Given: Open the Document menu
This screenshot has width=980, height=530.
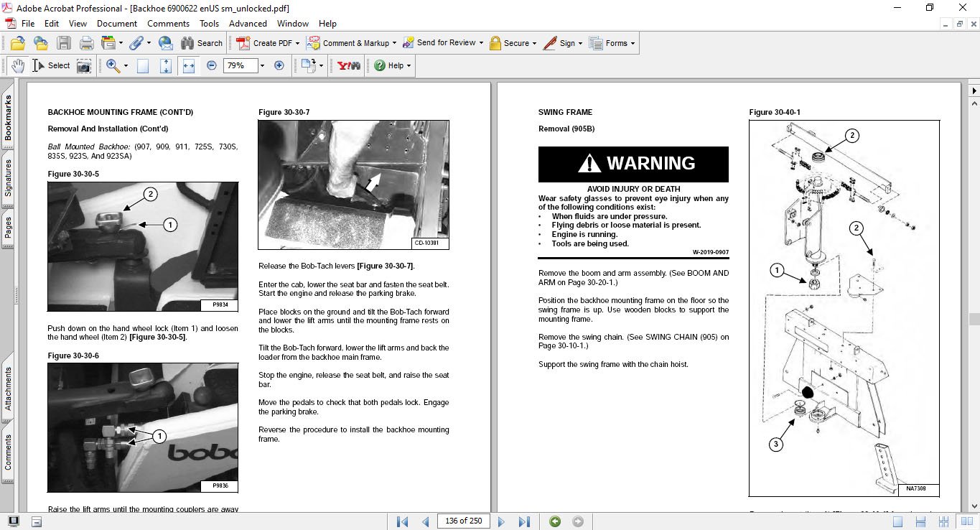Looking at the screenshot, I should click(x=117, y=24).
